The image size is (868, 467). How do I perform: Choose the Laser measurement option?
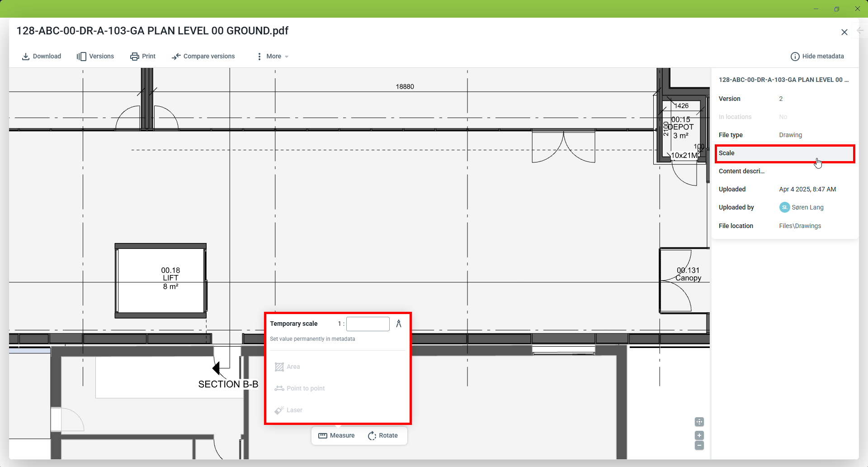click(x=288, y=410)
